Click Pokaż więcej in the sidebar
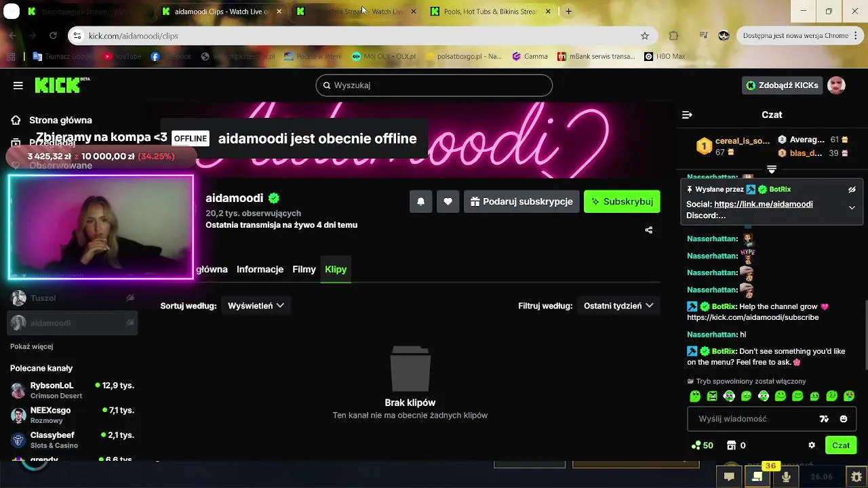The width and height of the screenshot is (868, 488). pyautogui.click(x=31, y=346)
